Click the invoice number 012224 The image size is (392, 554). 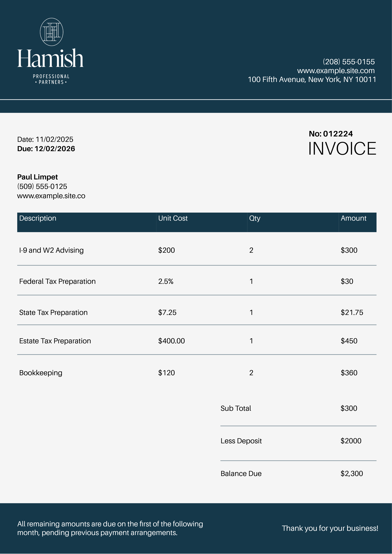click(338, 134)
